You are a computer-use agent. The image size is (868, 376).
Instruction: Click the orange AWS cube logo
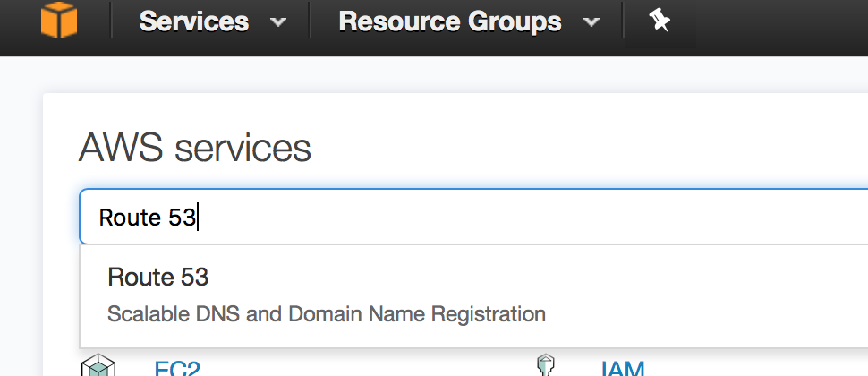point(59,20)
